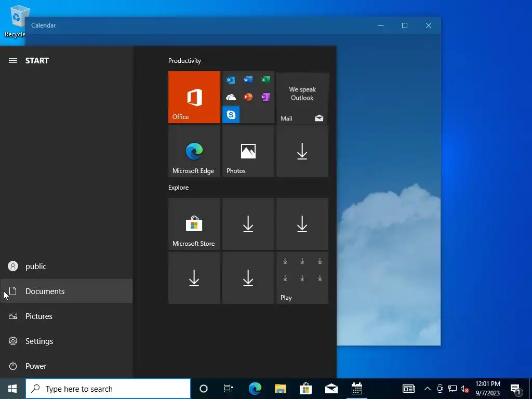This screenshot has width=532, height=399.
Task: Launch PowerPoint from the Office apps tile
Action: [248, 97]
